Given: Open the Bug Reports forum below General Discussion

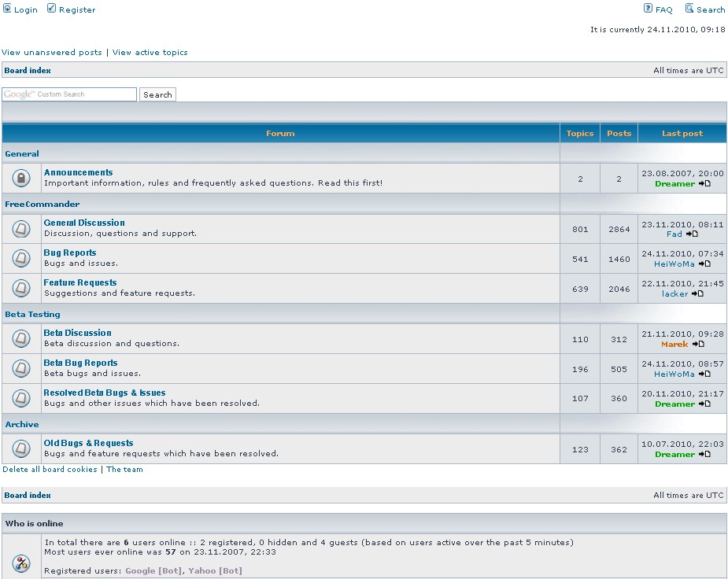Looking at the screenshot, I should (70, 253).
